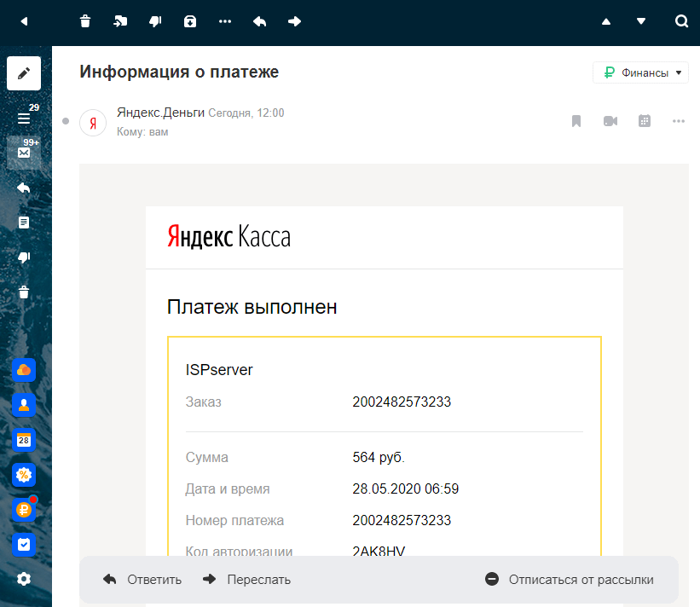Viewport: 700px width, 607px height.
Task: Expand recipients 'Кому: вам'
Action: pos(143,132)
